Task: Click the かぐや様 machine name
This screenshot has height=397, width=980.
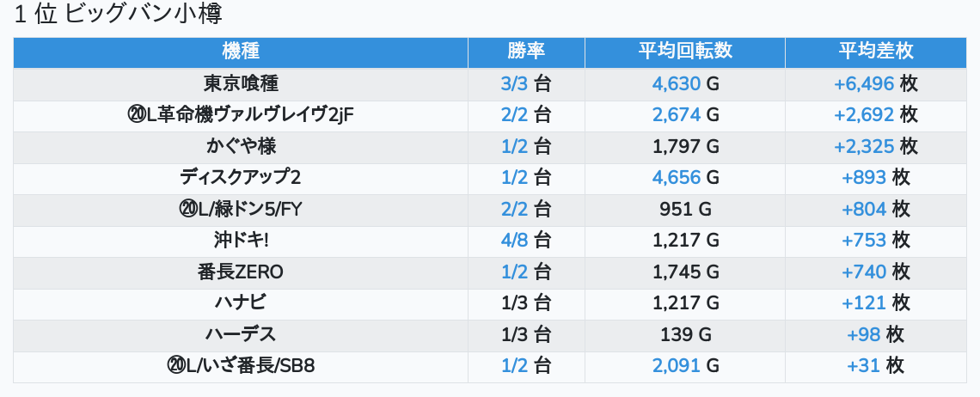Action: point(241,146)
